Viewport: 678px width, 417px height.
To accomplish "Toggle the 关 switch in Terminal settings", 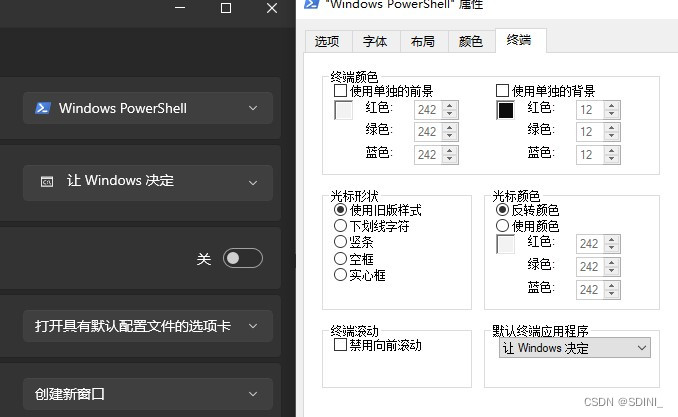I will [x=243, y=258].
